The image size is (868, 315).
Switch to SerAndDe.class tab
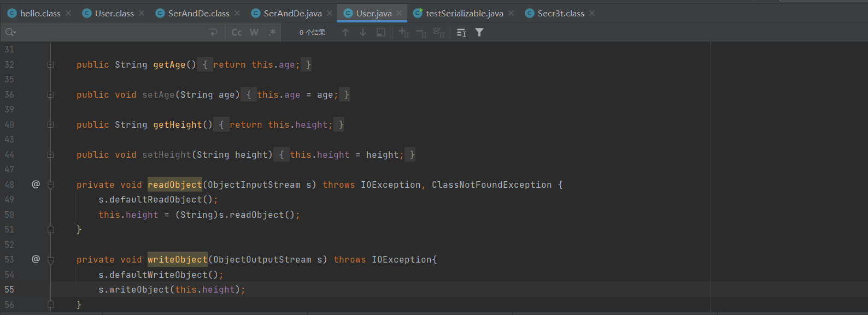(198, 13)
